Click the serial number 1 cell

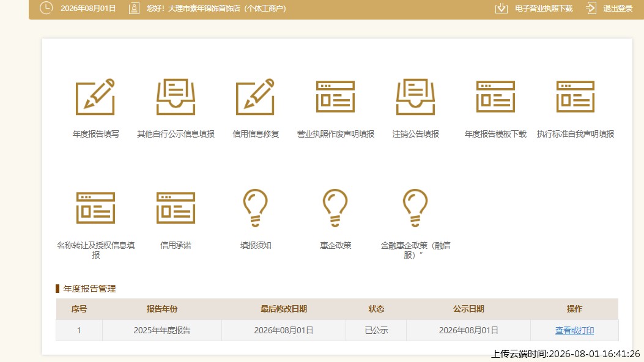pos(80,330)
